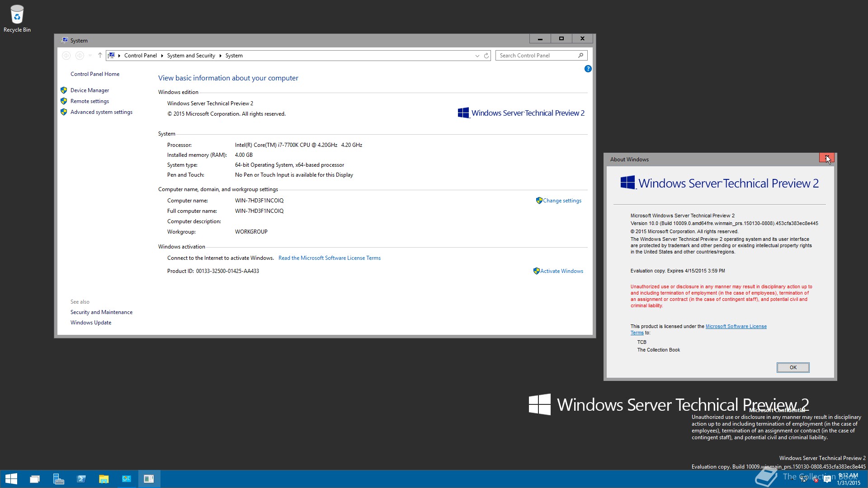
Task: Click 'View basic information about your computer' heading
Action: [x=228, y=78]
